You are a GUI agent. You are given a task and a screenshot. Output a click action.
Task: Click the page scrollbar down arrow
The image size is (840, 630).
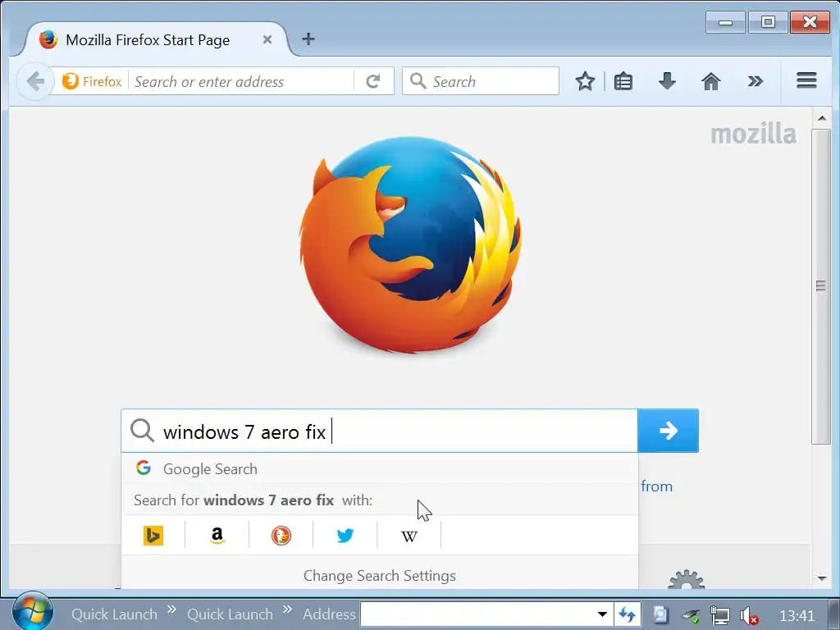click(822, 578)
